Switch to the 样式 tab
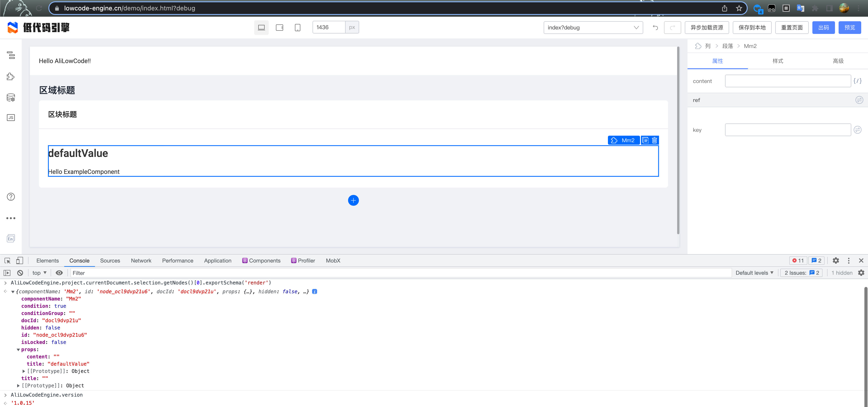 click(x=778, y=61)
